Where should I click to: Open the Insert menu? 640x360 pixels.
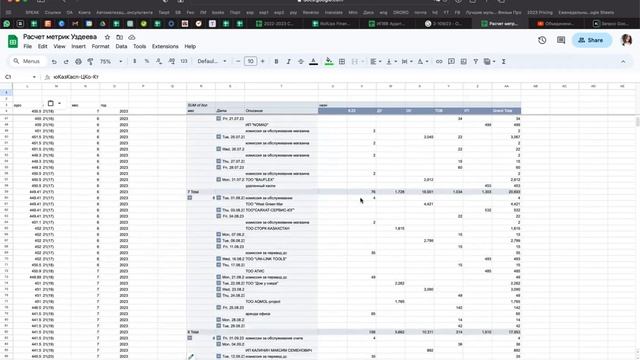tap(78, 47)
